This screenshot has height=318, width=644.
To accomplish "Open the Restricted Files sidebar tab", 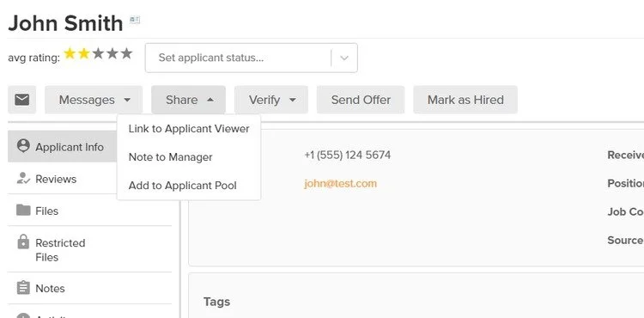I will point(89,249).
